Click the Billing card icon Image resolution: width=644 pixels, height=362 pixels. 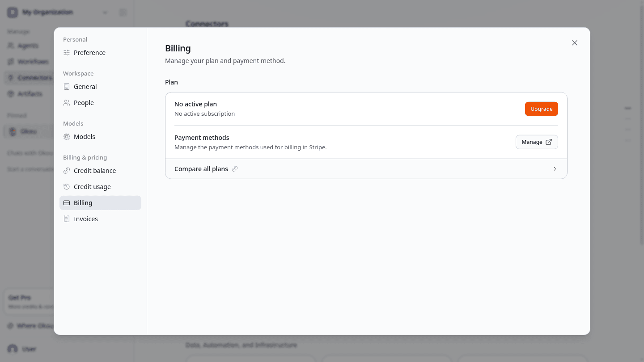[x=67, y=203]
